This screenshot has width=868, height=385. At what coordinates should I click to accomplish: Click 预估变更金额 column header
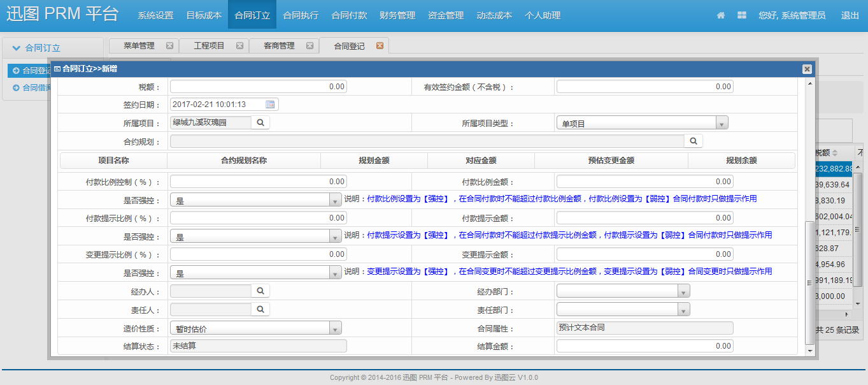pos(611,161)
